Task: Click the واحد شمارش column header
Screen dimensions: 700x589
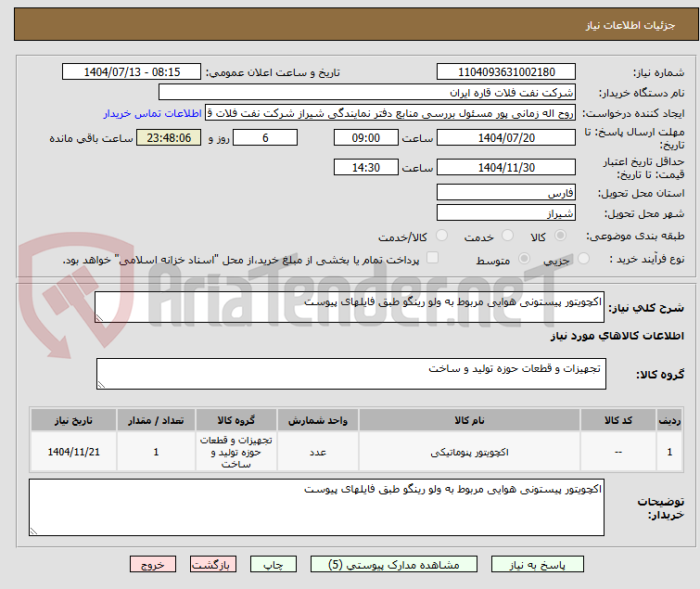Action: click(x=317, y=420)
